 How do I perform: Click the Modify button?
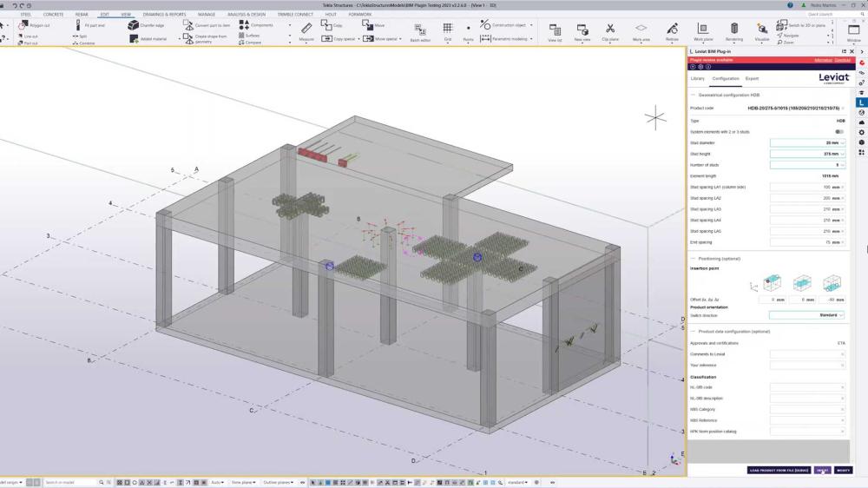click(x=843, y=470)
